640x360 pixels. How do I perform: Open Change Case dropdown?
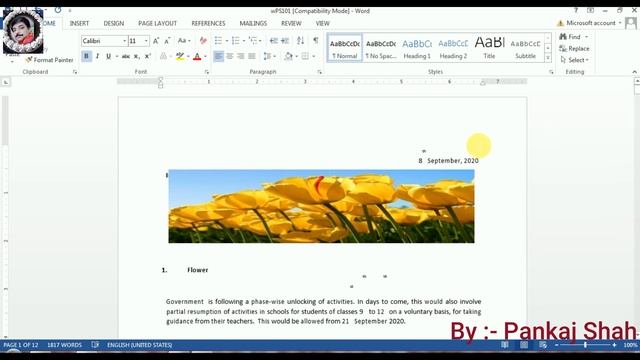pyautogui.click(x=184, y=41)
